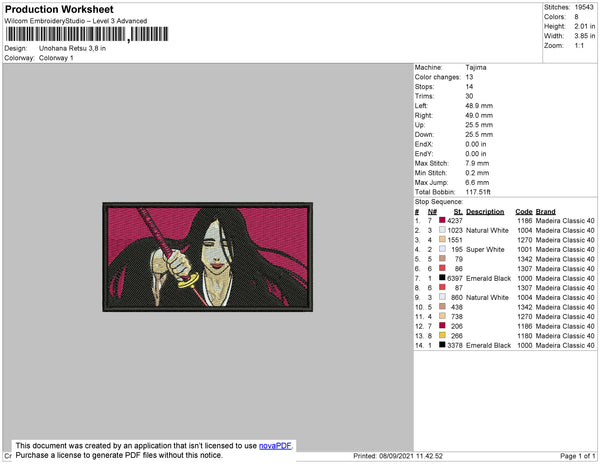Pick Natural White swatch in stop row 2
The width and height of the screenshot is (600, 464).
[442, 230]
